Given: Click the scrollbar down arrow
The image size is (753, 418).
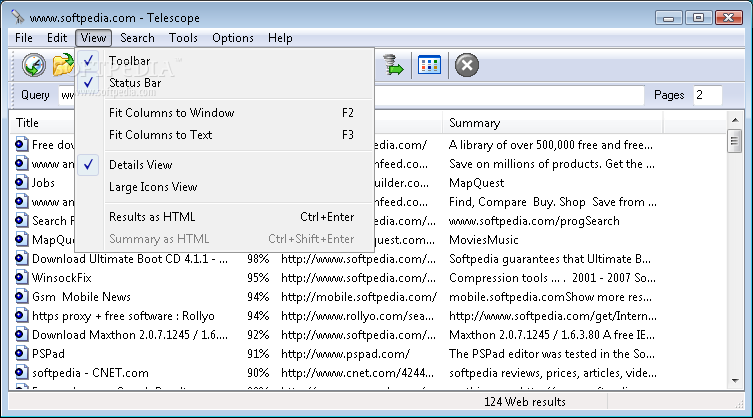Looking at the screenshot, I should [x=735, y=381].
